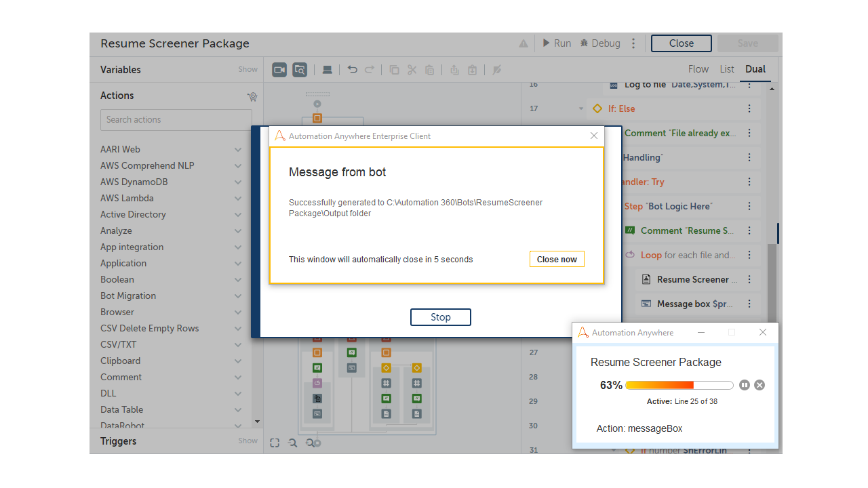Show the Triggers panel
The width and height of the screenshot is (868, 488).
pos(248,441)
